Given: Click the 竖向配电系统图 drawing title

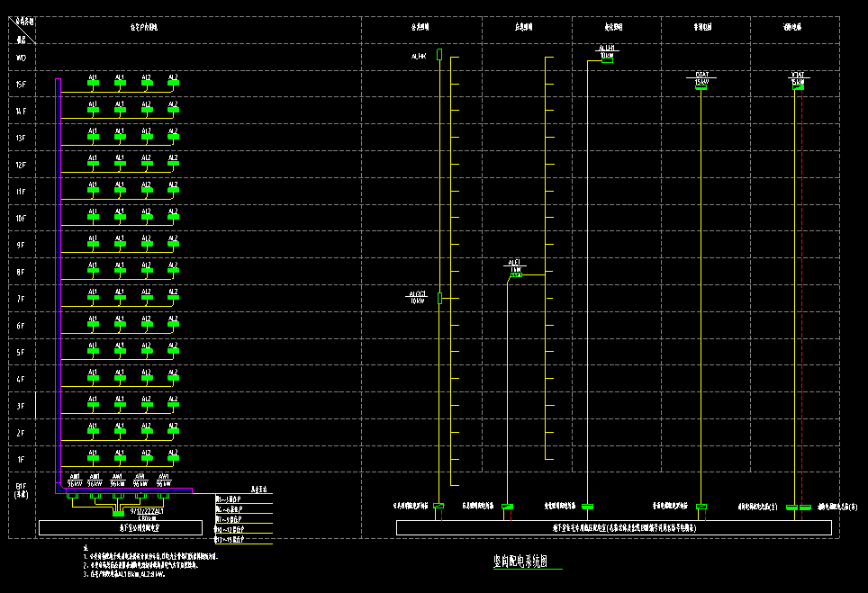Looking at the screenshot, I should pos(520,561).
